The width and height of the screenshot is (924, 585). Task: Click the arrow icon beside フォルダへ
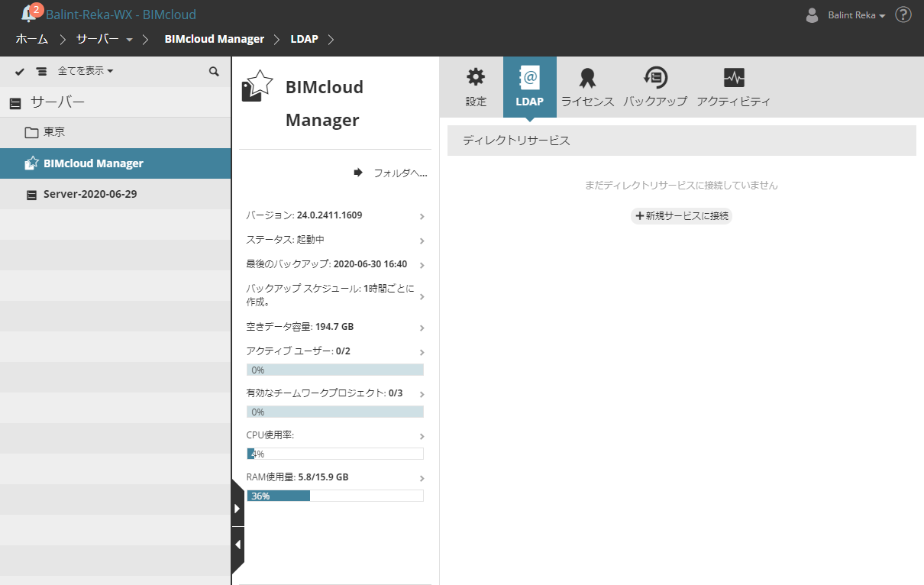coord(358,173)
